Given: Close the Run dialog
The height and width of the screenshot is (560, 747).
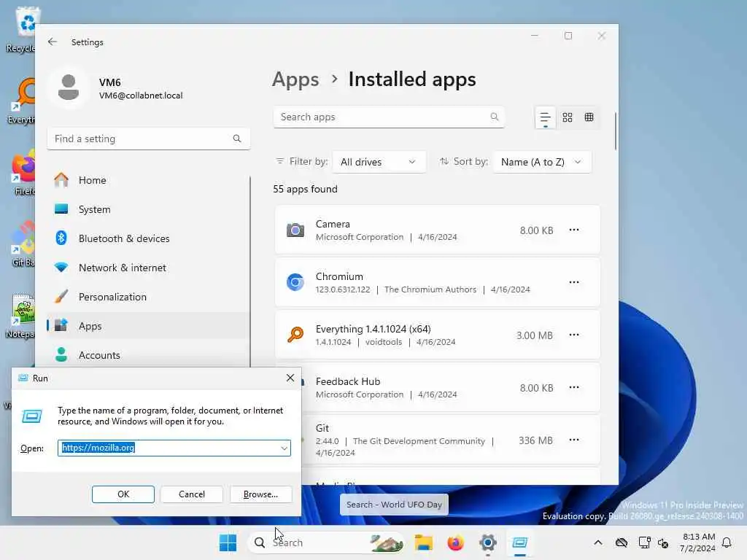Looking at the screenshot, I should 290,378.
